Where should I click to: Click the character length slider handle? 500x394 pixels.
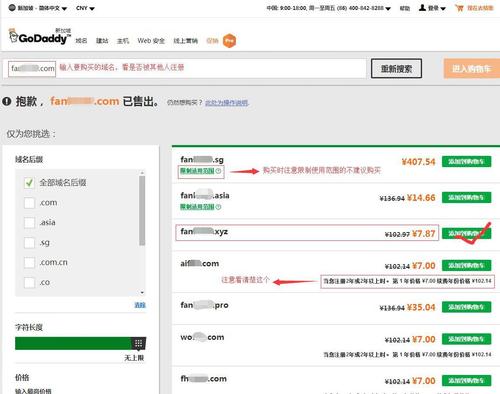[x=139, y=343]
